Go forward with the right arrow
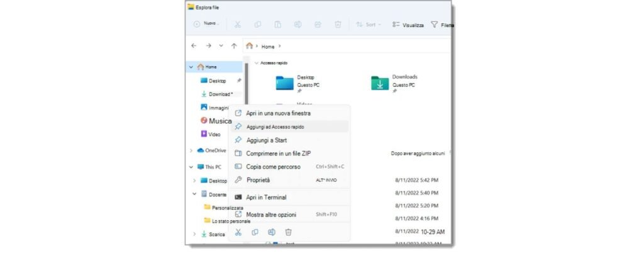644x253 pixels. (x=208, y=46)
